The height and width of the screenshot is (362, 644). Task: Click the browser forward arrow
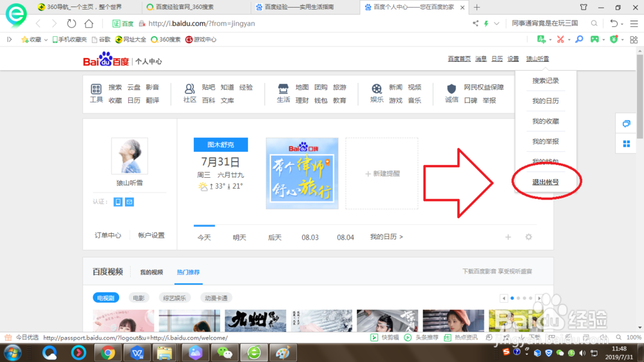[54, 23]
